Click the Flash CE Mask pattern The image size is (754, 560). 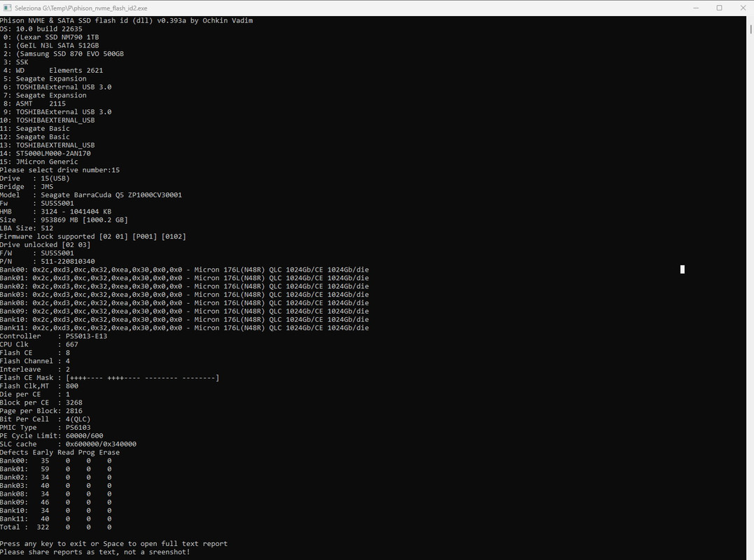142,377
